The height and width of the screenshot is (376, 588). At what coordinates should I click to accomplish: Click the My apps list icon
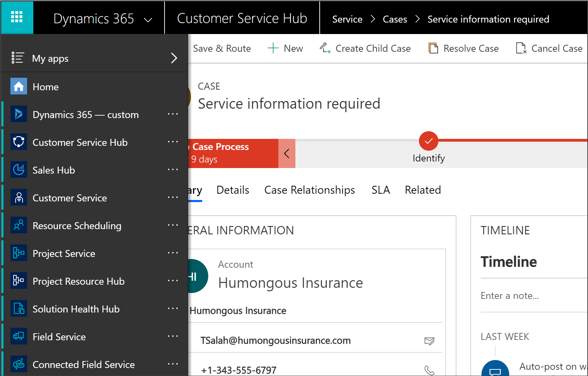click(17, 58)
